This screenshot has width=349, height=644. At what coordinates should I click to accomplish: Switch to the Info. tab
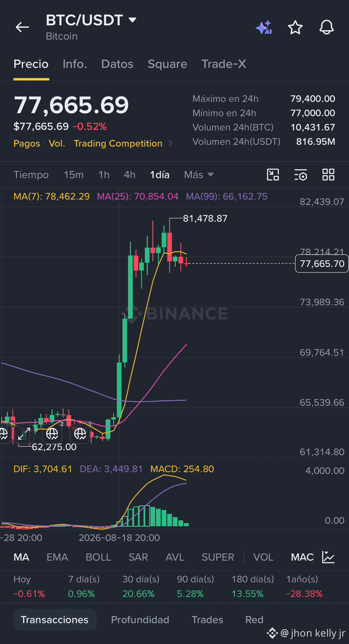coord(75,64)
